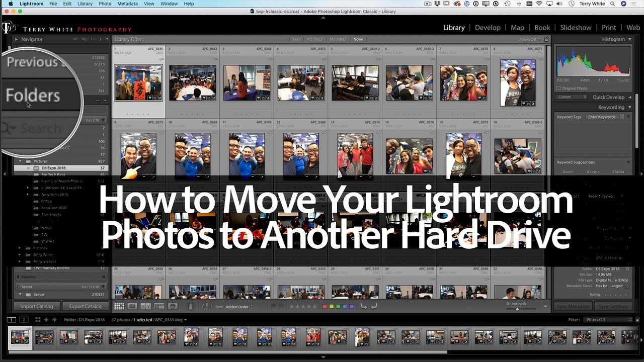Set Navigator zoom to 1:1
Image resolution: width=644 pixels, height=362 pixels.
click(x=94, y=39)
